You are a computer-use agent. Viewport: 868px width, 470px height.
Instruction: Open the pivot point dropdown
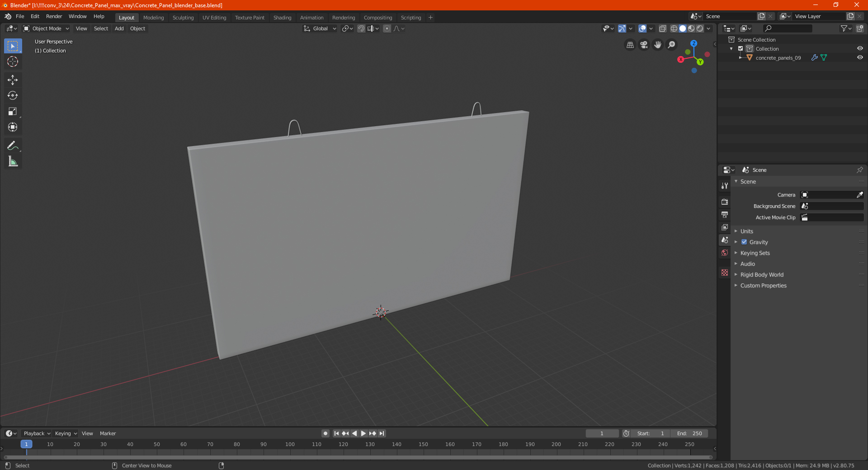pos(347,28)
